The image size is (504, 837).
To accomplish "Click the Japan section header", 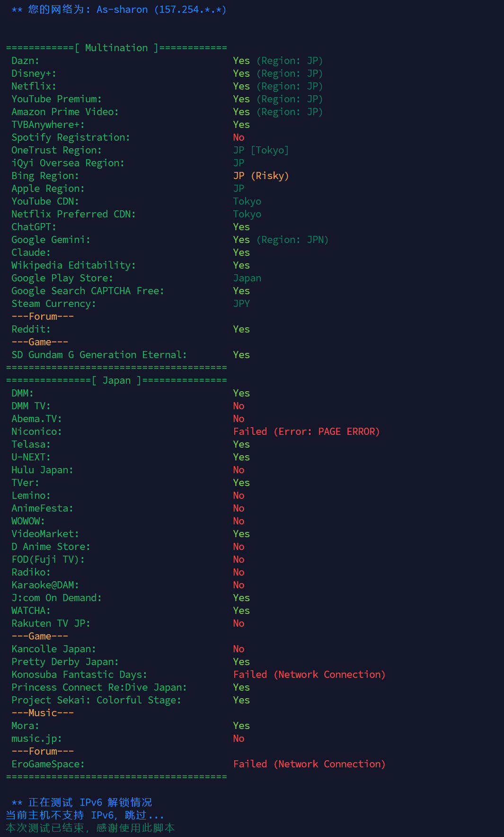I will pos(116,380).
